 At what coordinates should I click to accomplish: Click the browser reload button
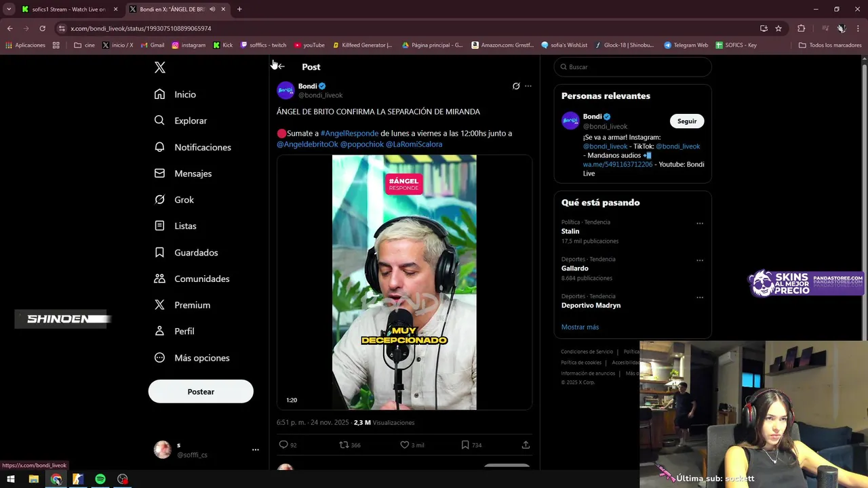coord(42,28)
